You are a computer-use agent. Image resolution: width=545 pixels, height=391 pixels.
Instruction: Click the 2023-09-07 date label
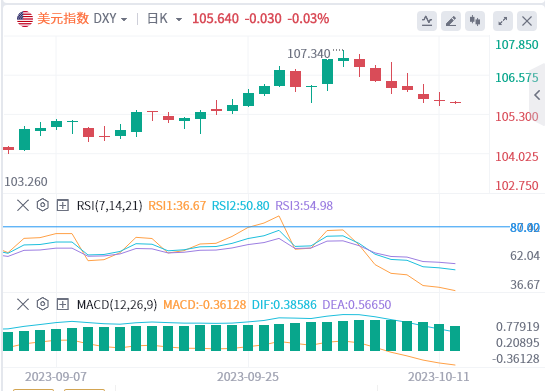[x=56, y=377]
